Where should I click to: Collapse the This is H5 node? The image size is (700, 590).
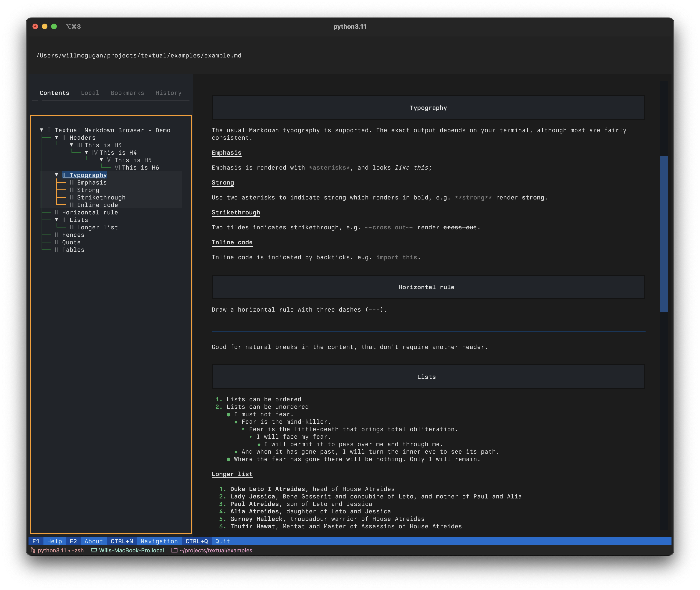tap(101, 160)
